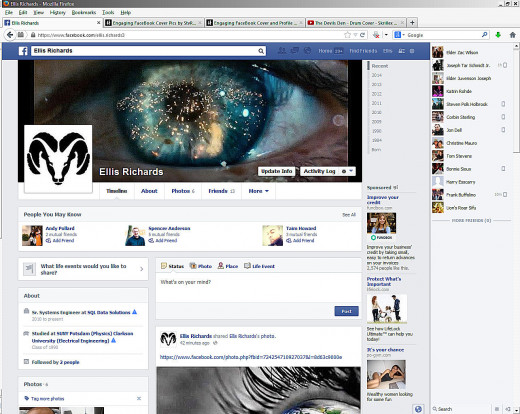Expand the life events chevron arrow
Screen dimensions: 520x414
[x=142, y=269]
